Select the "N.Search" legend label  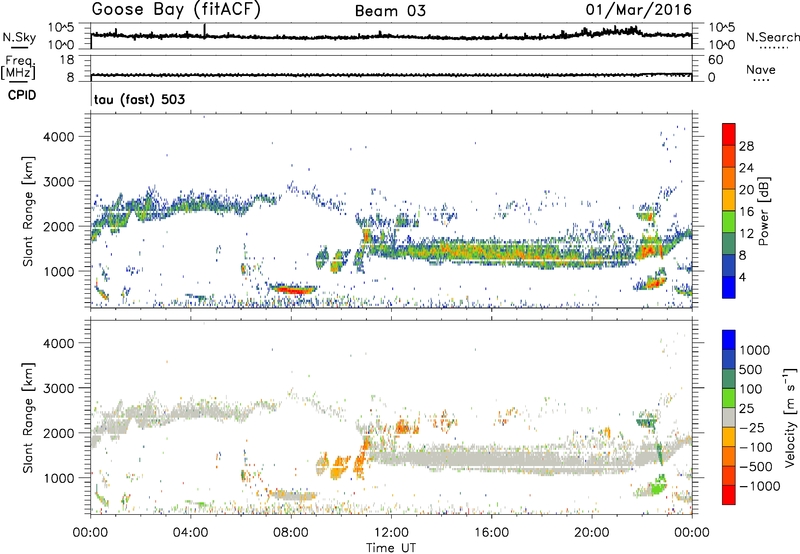(772, 37)
